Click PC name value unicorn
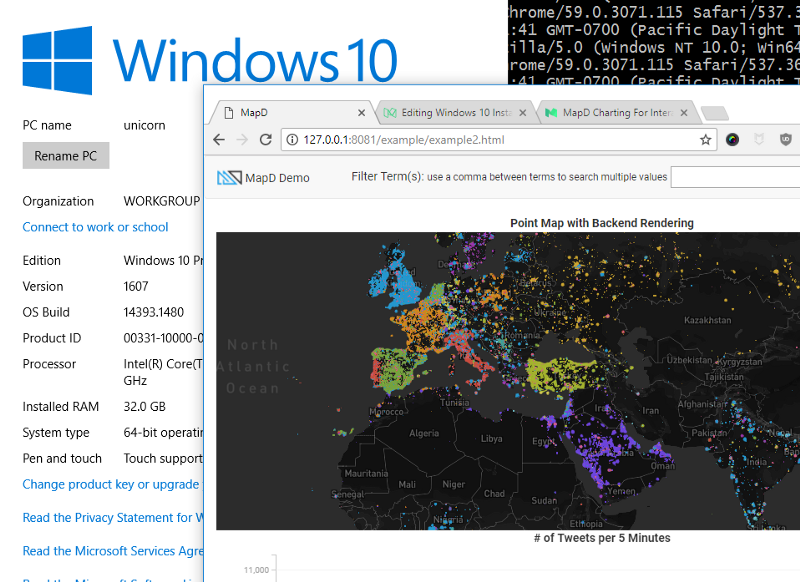The height and width of the screenshot is (582, 800). click(x=144, y=125)
